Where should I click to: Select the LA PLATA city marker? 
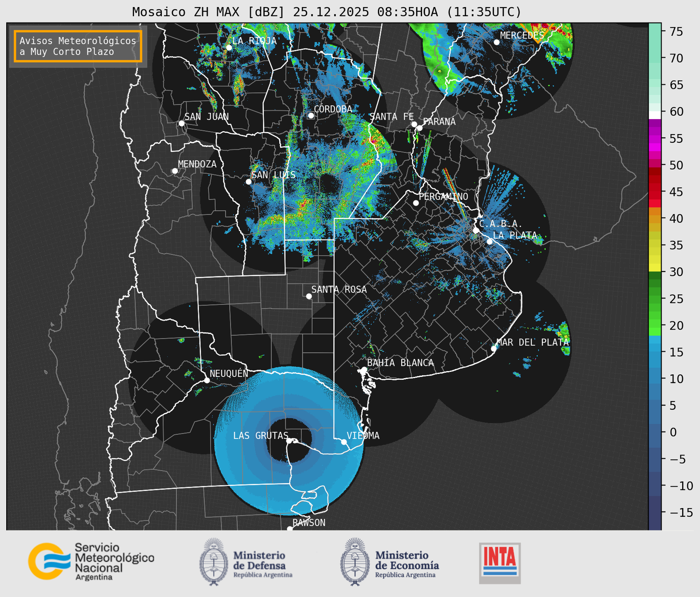tap(490, 242)
